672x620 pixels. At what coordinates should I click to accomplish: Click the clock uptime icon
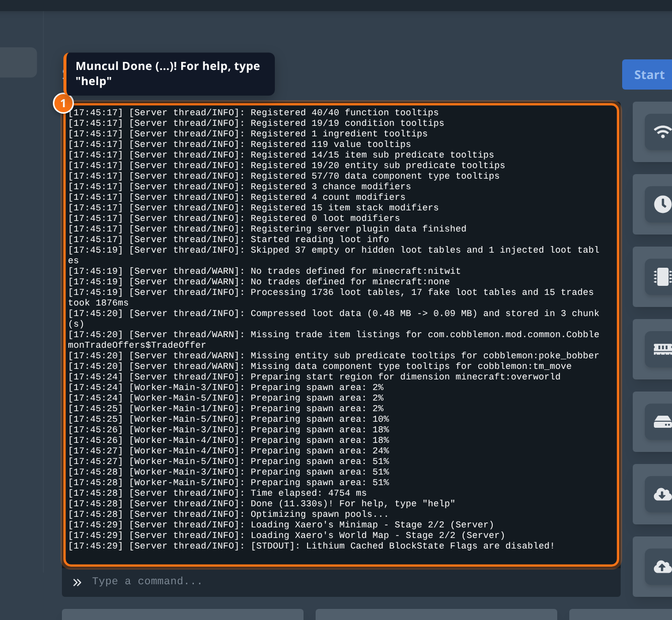[x=662, y=204]
